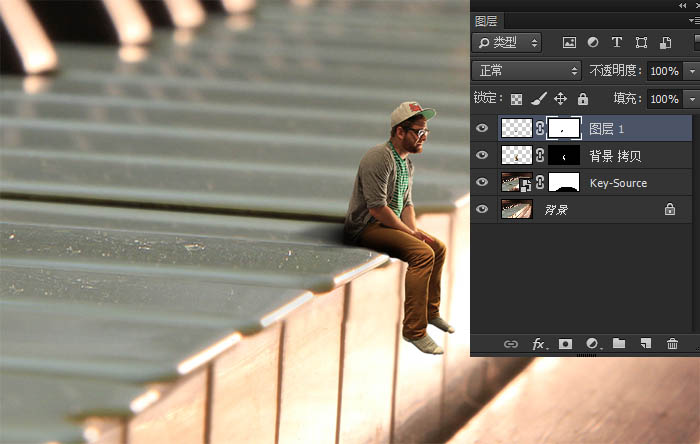
Task: Create a new layer group folder
Action: coord(619,344)
